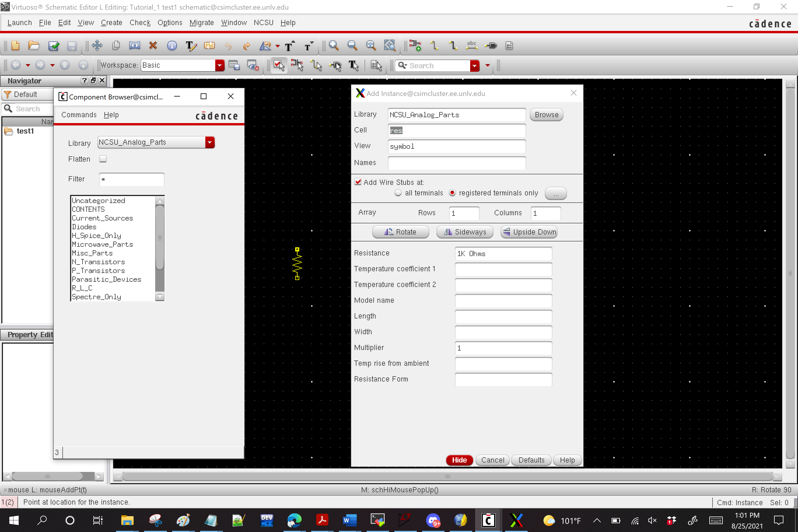
Task: Select the Create Instance toolbar icon
Action: (x=415, y=45)
